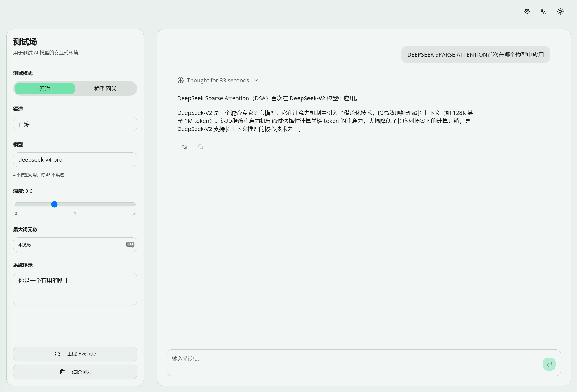This screenshot has width=577, height=392.
Task: Click the 系统提示 text area
Action: 75,289
